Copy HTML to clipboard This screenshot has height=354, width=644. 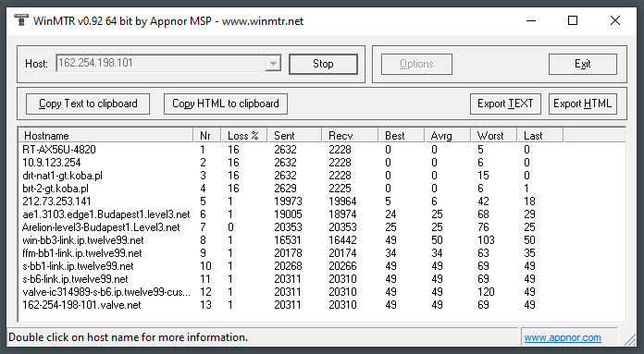(x=226, y=104)
